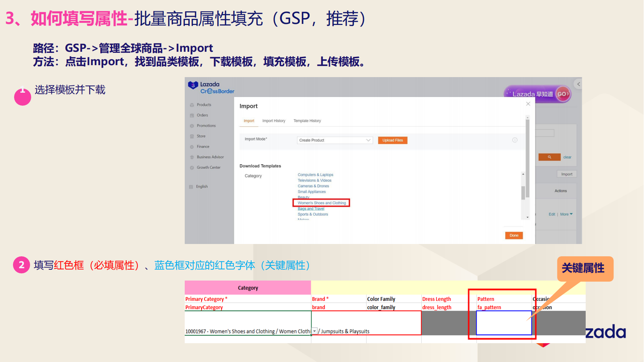644x362 pixels.
Task: Click the English language selector icon
Action: (x=191, y=186)
